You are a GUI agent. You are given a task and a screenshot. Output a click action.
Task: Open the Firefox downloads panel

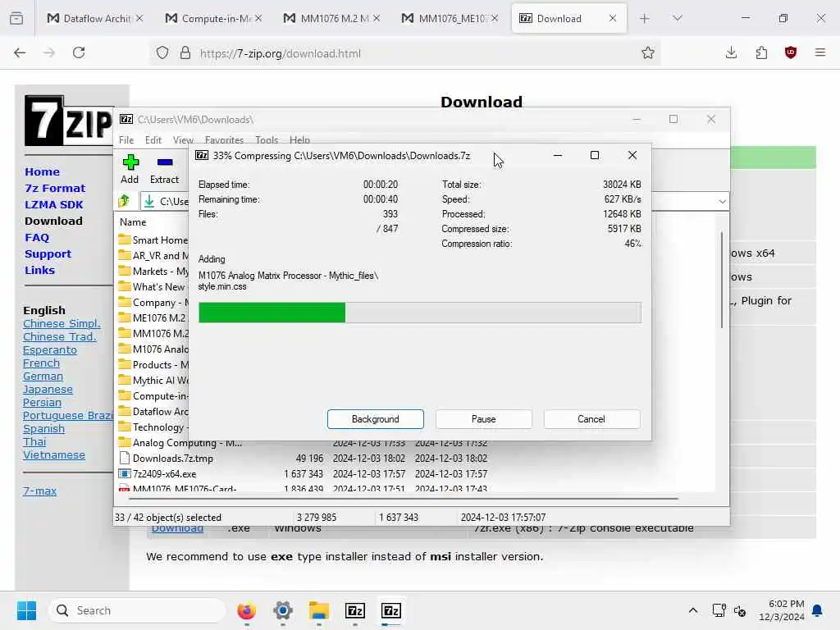point(731,52)
